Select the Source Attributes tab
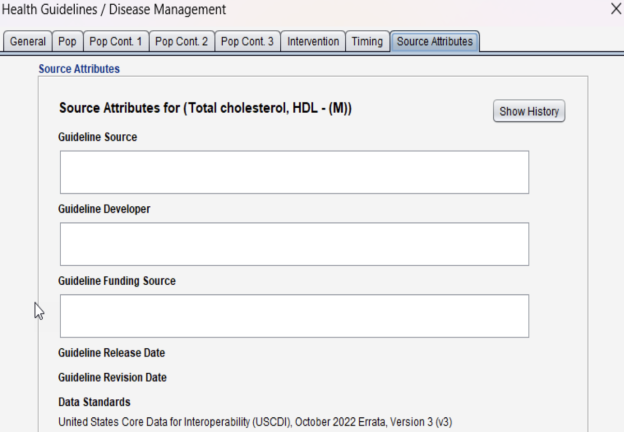The height and width of the screenshot is (432, 624). coord(435,42)
